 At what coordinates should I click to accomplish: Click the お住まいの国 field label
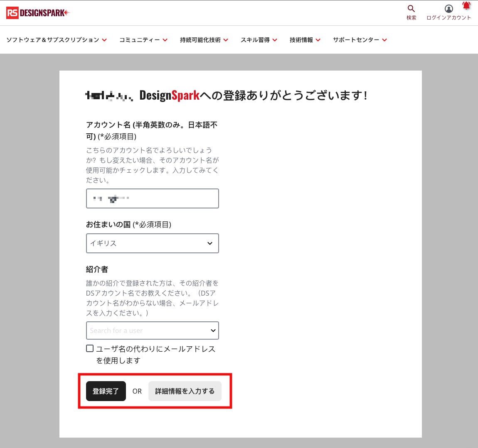pyautogui.click(x=129, y=225)
